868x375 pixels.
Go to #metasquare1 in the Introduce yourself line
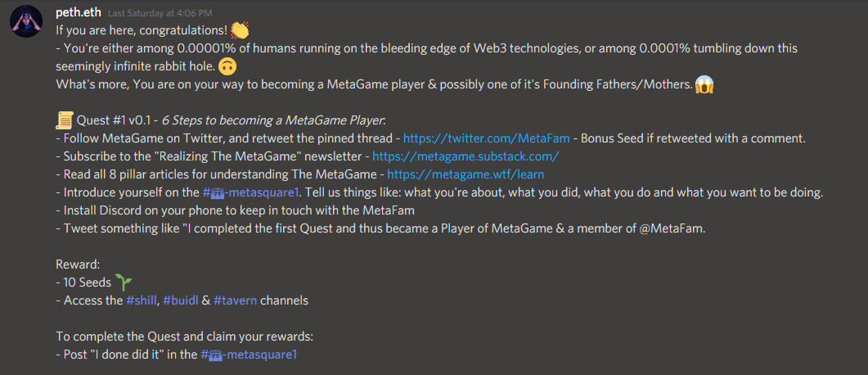click(252, 192)
